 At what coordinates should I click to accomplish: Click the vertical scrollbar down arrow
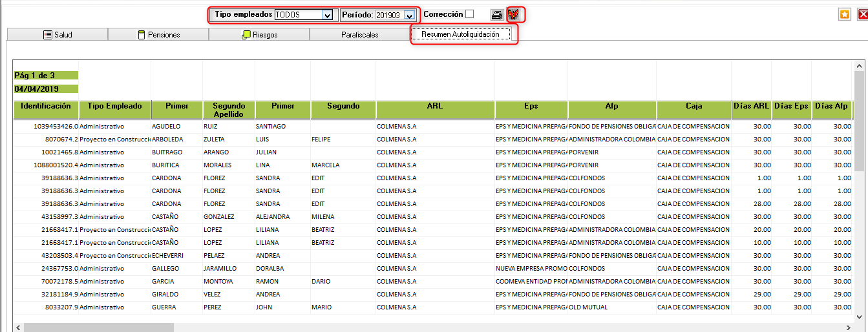coord(859,316)
